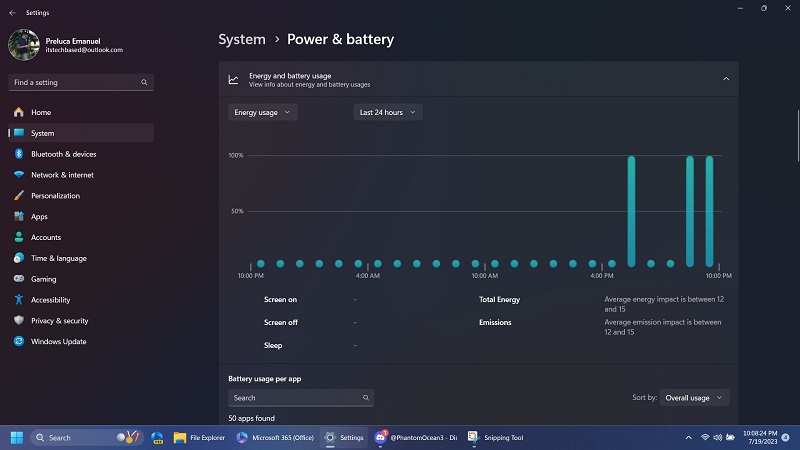This screenshot has width=800, height=450.
Task: Open Network & internet settings
Action: tap(62, 175)
